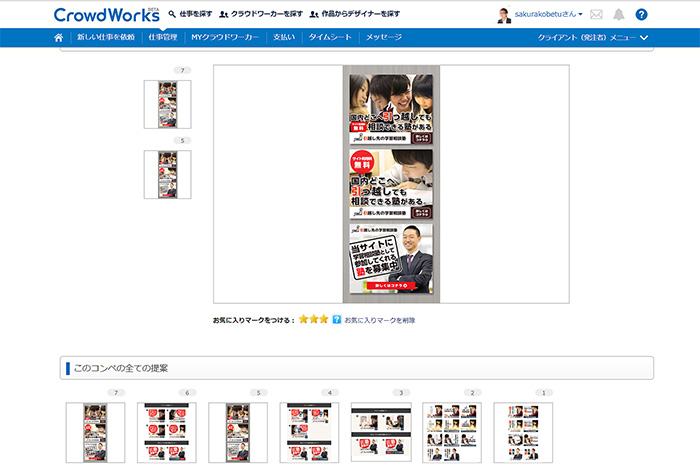Click the blue help question mark icon
The image size is (700, 467).
click(x=641, y=15)
